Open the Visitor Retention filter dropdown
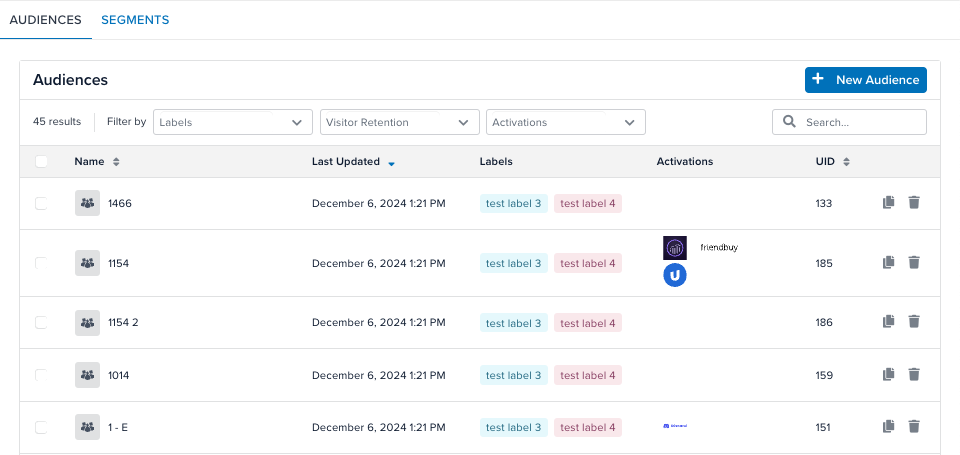This screenshot has height=455, width=960. tap(400, 122)
